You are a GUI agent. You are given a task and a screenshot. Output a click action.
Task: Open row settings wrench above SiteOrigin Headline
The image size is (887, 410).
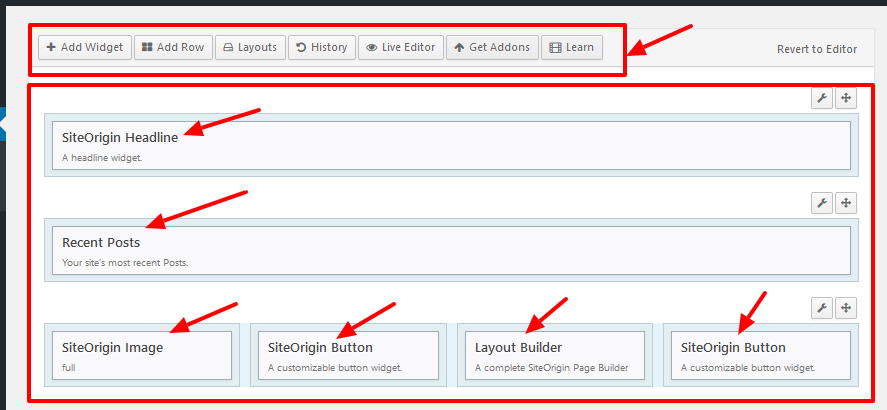822,98
